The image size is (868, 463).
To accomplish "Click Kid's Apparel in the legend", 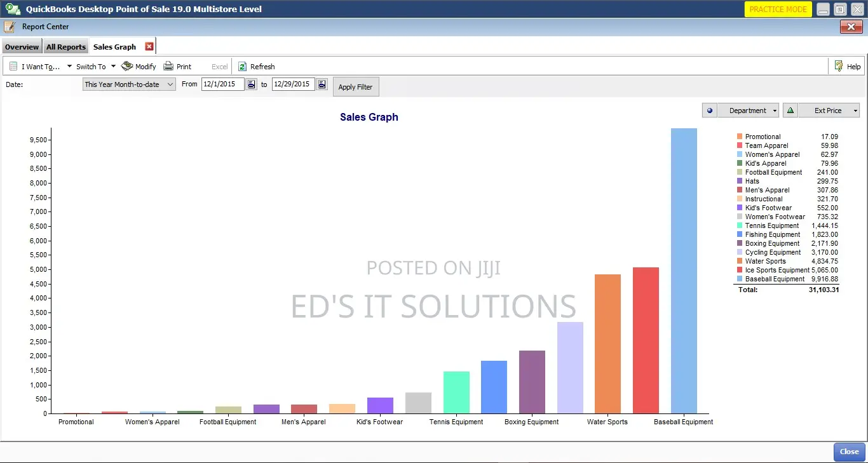I will pyautogui.click(x=766, y=163).
